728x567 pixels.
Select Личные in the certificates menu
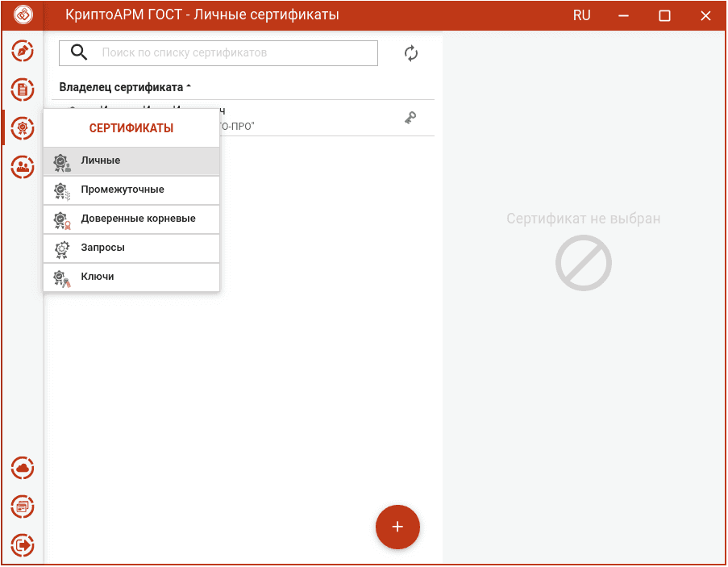pyautogui.click(x=131, y=161)
